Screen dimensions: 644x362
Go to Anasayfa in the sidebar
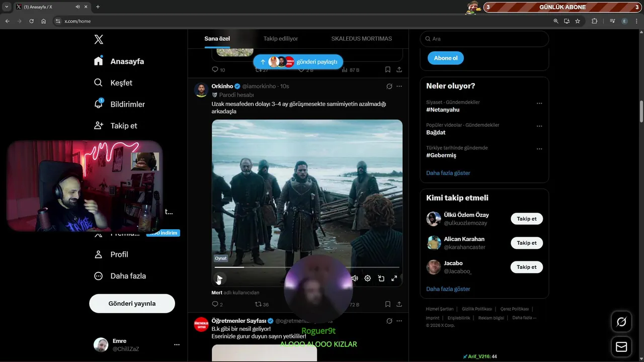click(x=119, y=61)
